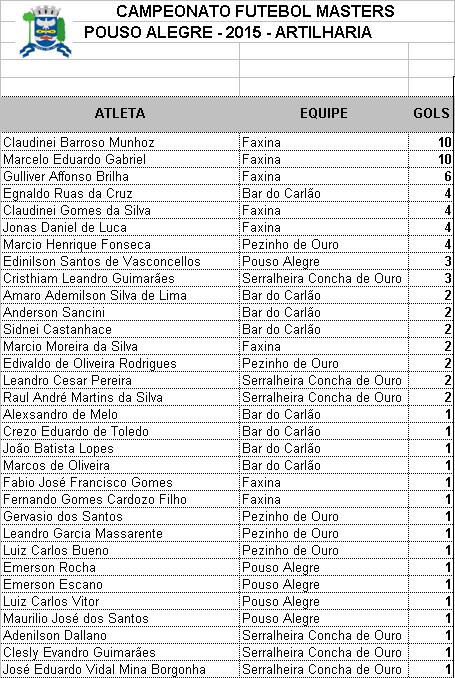The width and height of the screenshot is (455, 678).
Task: Select Egnaldo Ruas da Cruz row name
Action: (120, 193)
